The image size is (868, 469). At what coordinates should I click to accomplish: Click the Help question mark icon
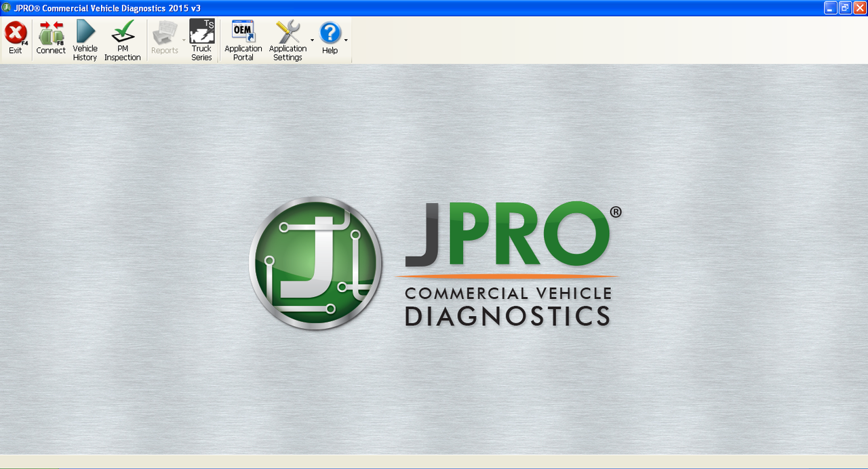(330, 33)
